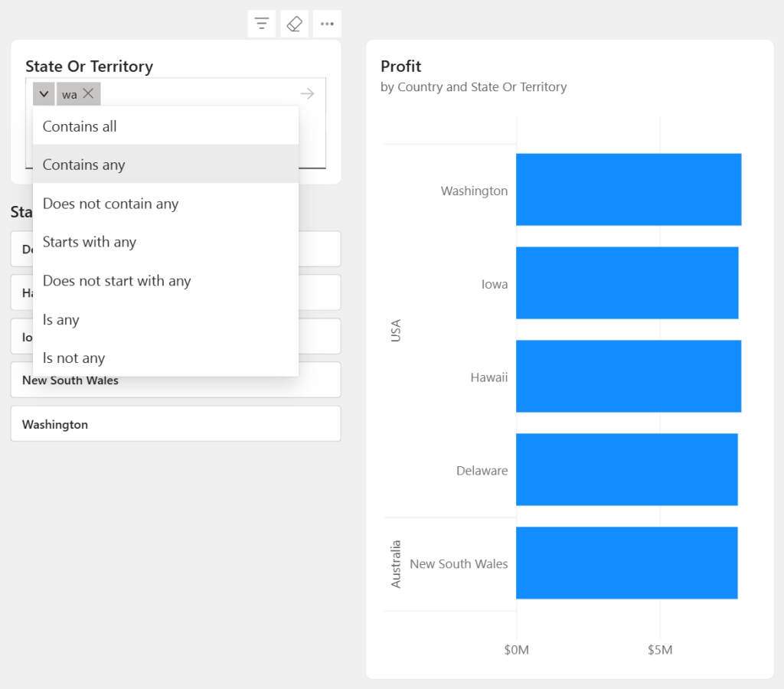Click the Washington profit bar
Image resolution: width=784 pixels, height=689 pixels.
pyautogui.click(x=628, y=190)
